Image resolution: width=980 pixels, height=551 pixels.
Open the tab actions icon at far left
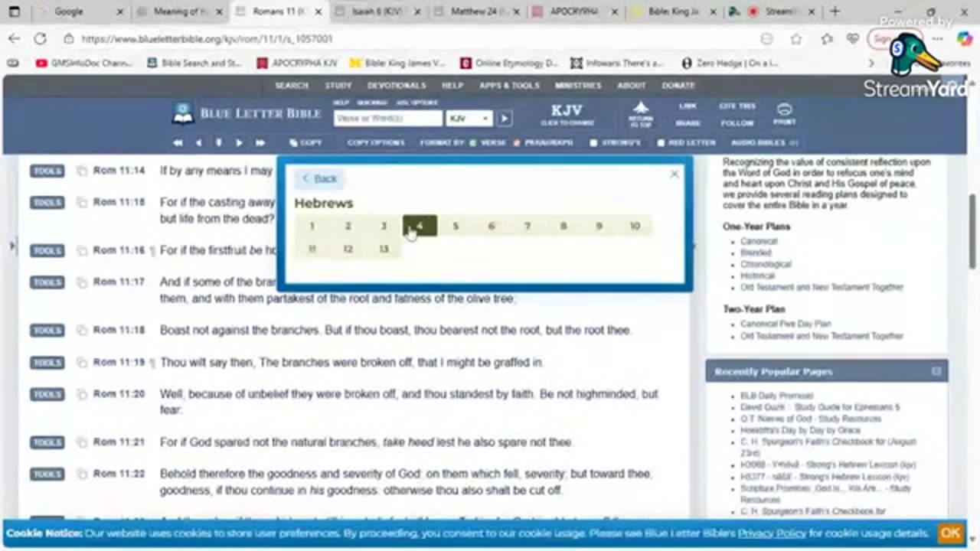(x=15, y=11)
